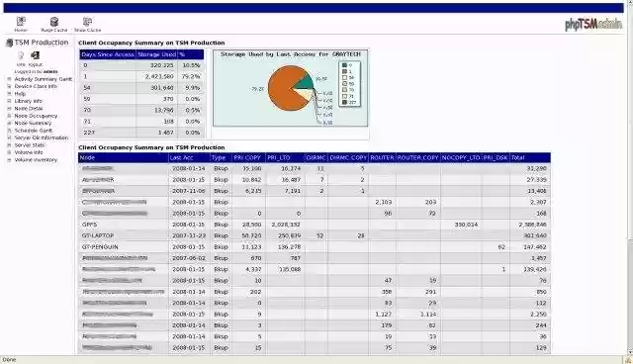Open Device Class Info link
The image size is (633, 364).
[x=36, y=86]
